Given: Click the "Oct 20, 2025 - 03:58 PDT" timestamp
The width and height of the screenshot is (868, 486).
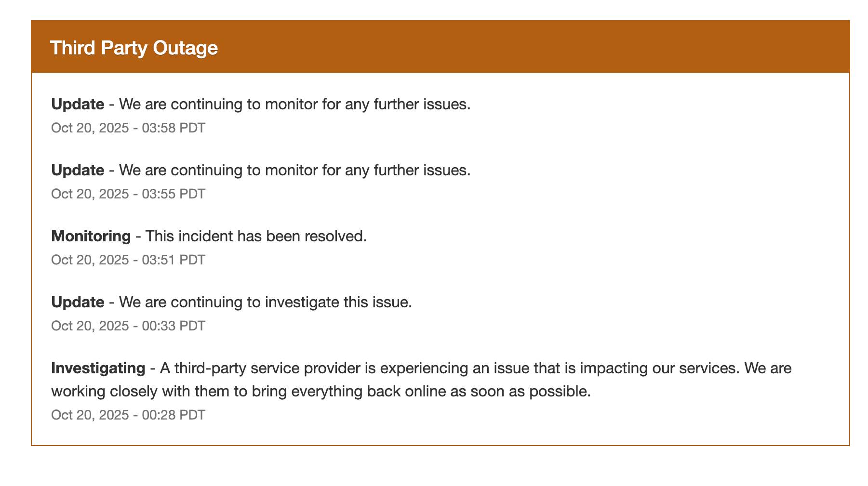Looking at the screenshot, I should pos(128,128).
